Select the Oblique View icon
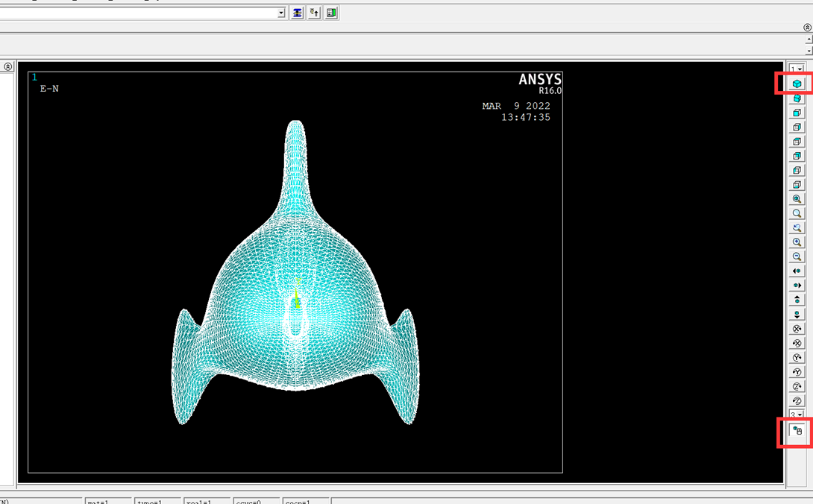Screen dimensions: 813x504 [x=797, y=98]
